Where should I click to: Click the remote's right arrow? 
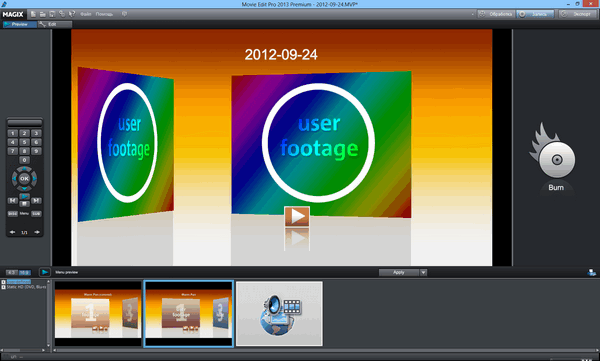(x=34, y=178)
